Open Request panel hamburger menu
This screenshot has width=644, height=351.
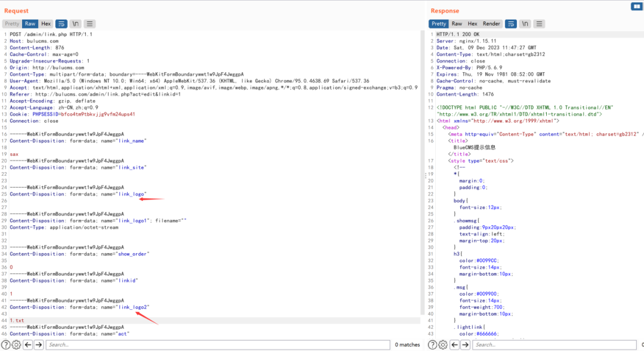tap(89, 24)
